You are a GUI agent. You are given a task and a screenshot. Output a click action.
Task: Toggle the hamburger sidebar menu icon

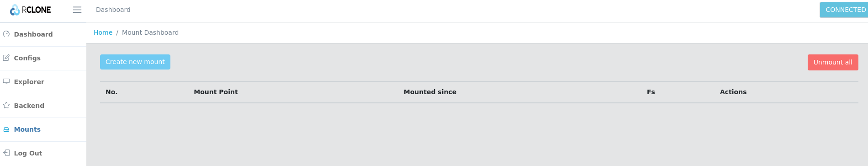pos(77,10)
